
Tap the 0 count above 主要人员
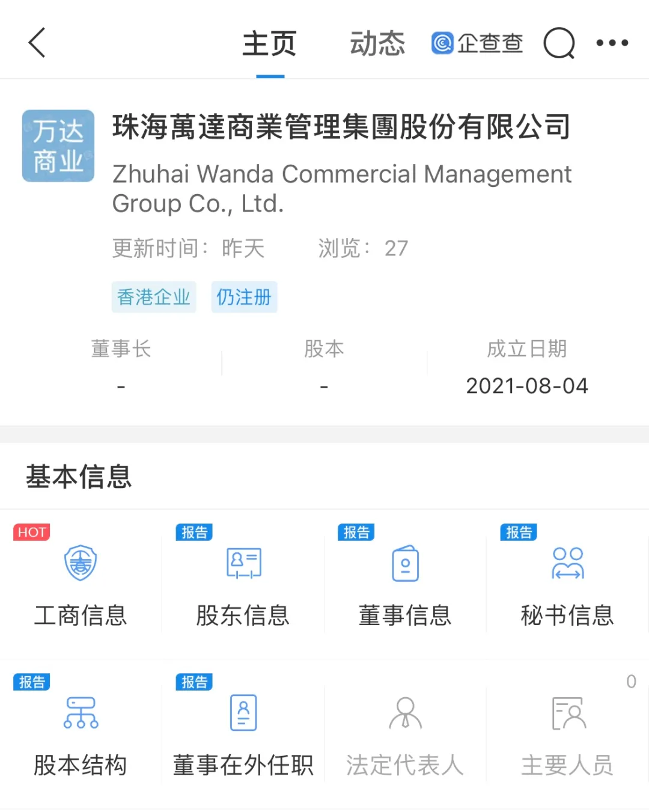631,681
